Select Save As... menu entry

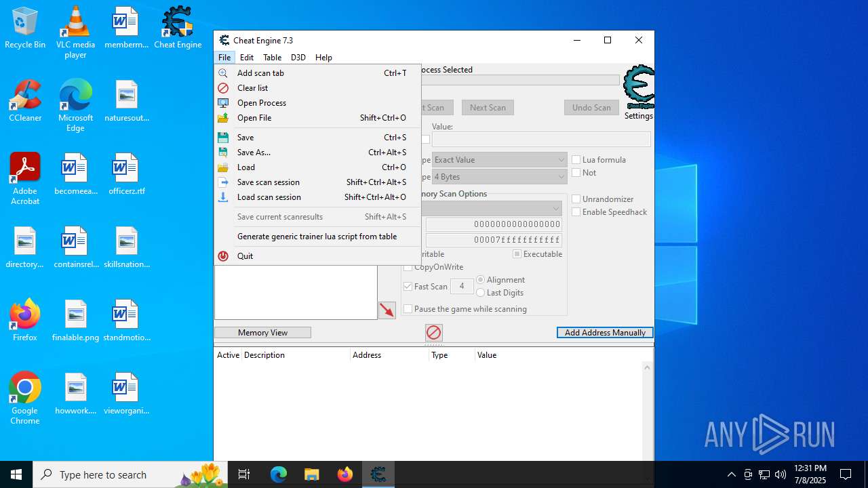click(317, 152)
